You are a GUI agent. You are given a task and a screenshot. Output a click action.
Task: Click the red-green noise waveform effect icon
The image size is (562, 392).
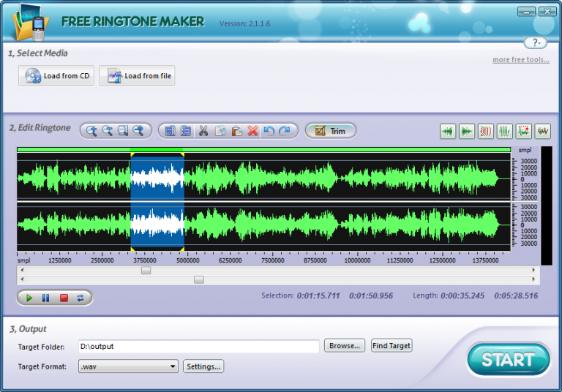pos(543,132)
